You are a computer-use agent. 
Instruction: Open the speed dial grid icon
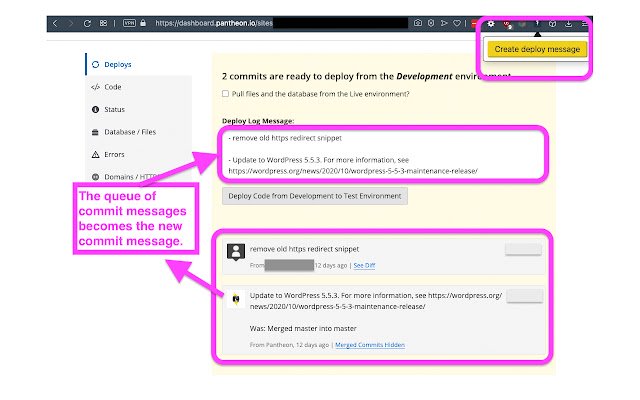[103, 23]
